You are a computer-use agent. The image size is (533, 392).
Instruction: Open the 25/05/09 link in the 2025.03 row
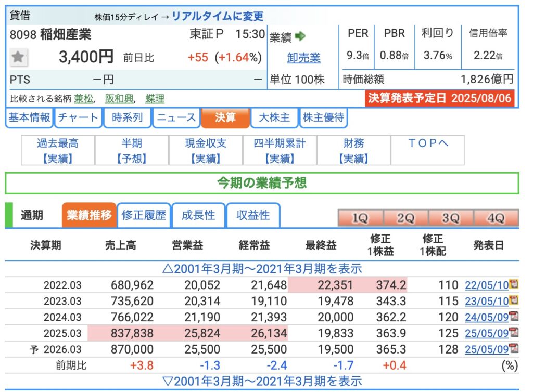coord(487,333)
